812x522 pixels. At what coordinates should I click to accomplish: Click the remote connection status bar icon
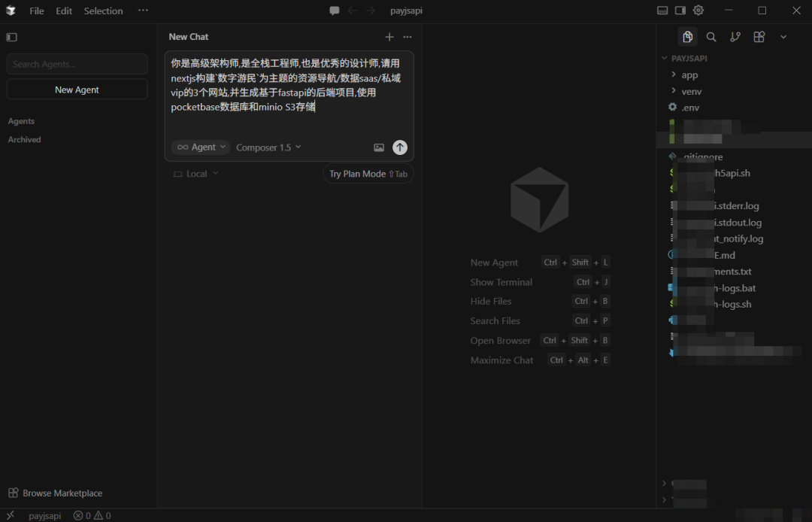[11, 515]
